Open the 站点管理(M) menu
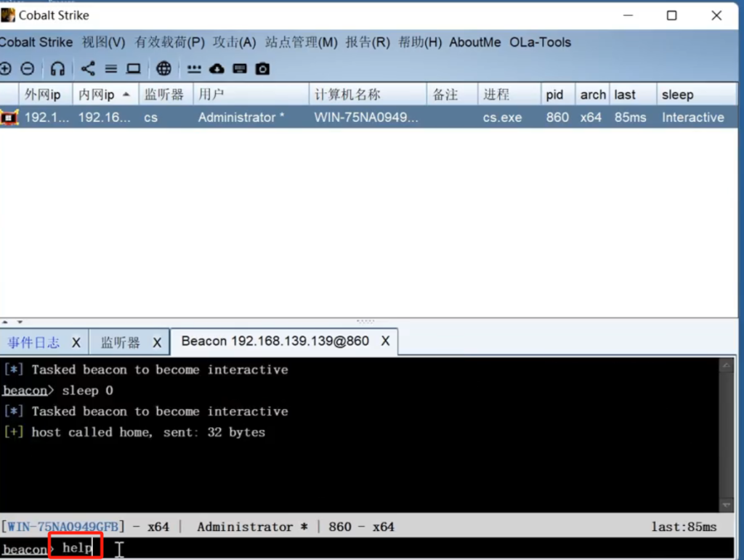The height and width of the screenshot is (560, 744). click(302, 42)
